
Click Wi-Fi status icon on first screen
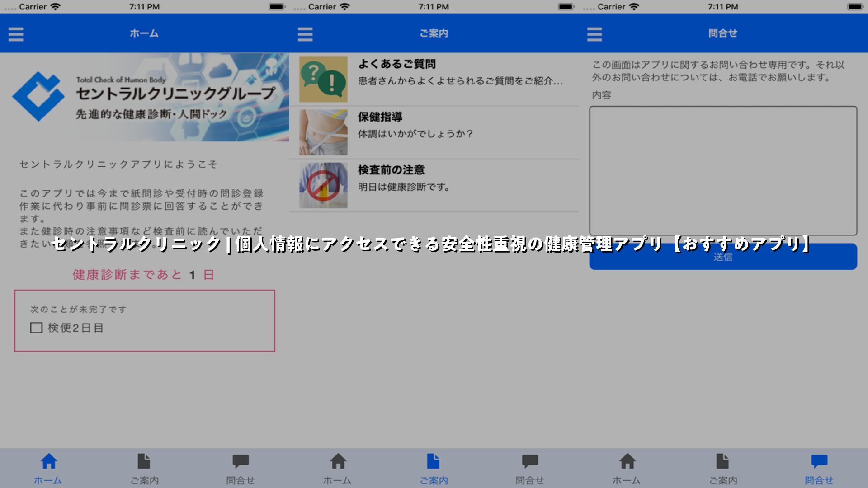[x=55, y=7]
